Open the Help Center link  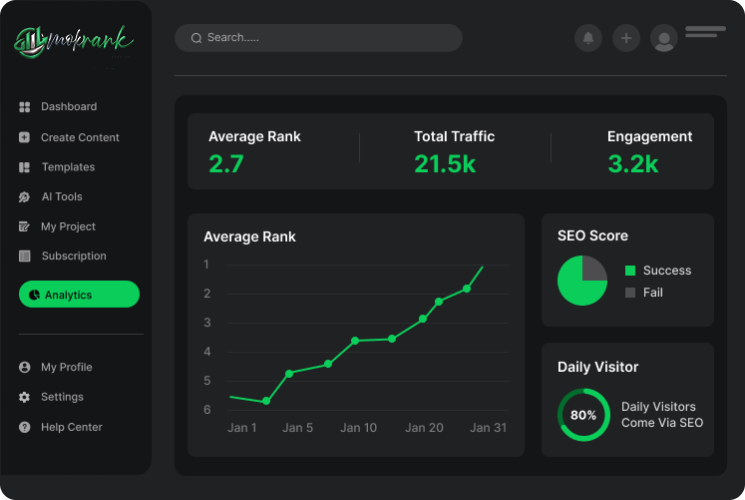(x=61, y=427)
